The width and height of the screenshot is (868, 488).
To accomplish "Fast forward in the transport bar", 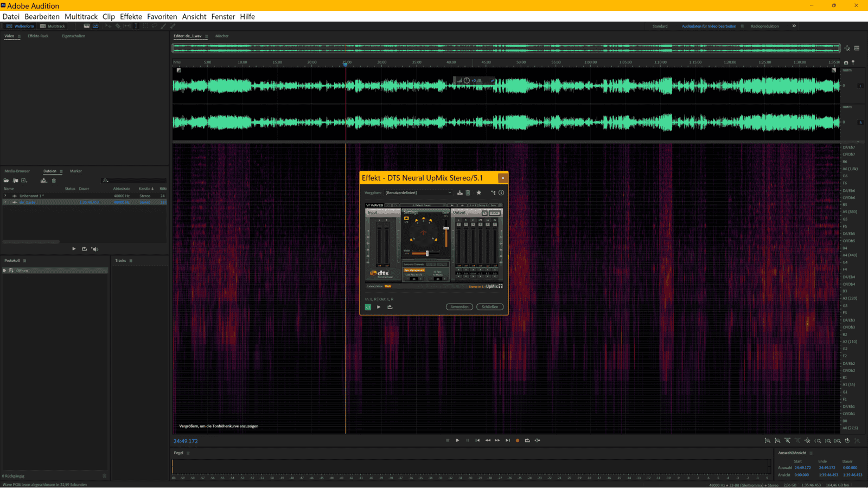I will [x=497, y=440].
